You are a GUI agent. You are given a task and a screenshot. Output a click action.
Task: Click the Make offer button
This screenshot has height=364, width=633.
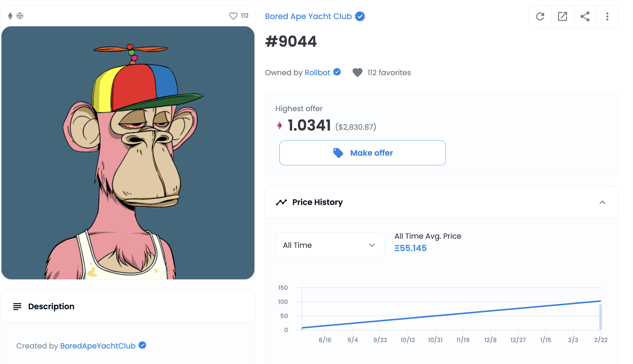point(362,153)
